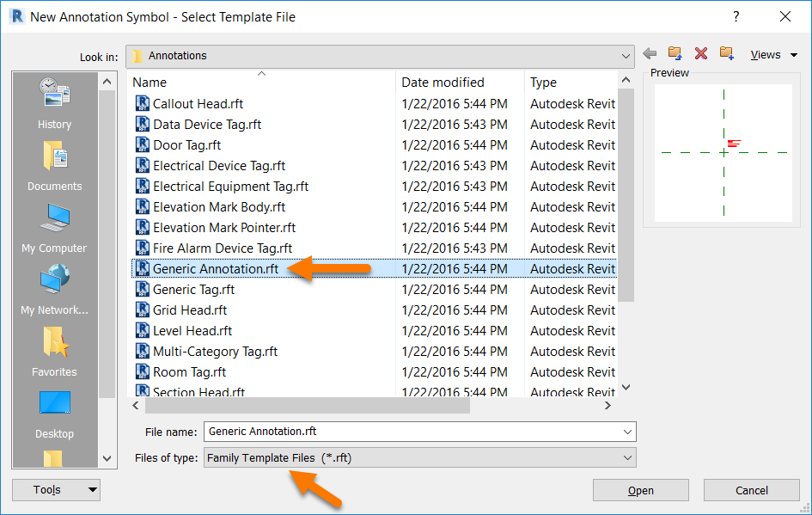The height and width of the screenshot is (515, 812).
Task: Open the History shortcut in the sidebar
Action: [x=54, y=103]
